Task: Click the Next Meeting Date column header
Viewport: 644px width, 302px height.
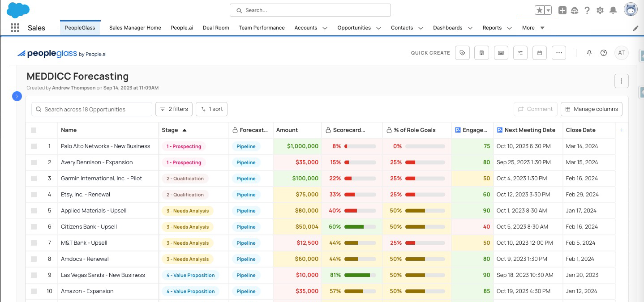Action: tap(528, 130)
